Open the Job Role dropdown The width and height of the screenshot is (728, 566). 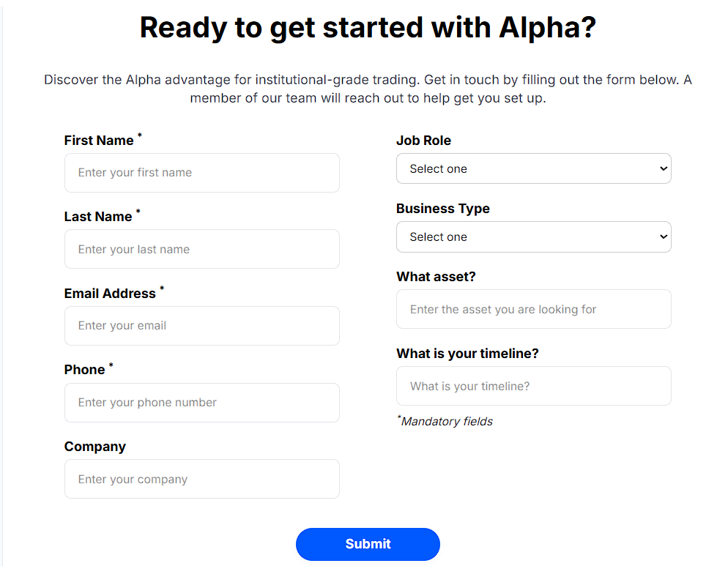(533, 169)
